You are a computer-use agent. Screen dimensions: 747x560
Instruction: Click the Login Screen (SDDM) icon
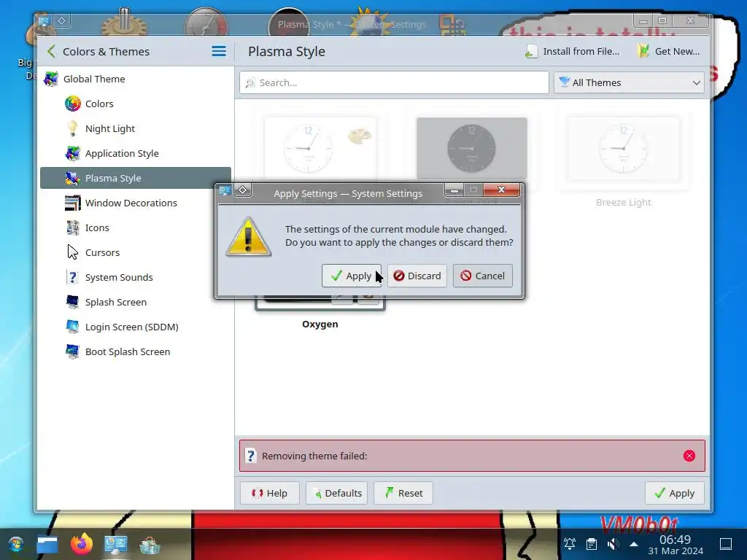pyautogui.click(x=73, y=327)
